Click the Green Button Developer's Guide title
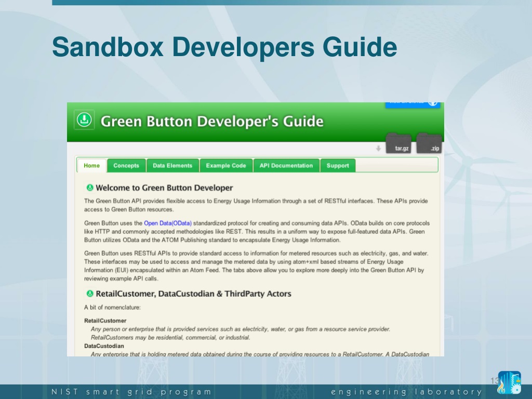The width and height of the screenshot is (532, 399). (212, 121)
